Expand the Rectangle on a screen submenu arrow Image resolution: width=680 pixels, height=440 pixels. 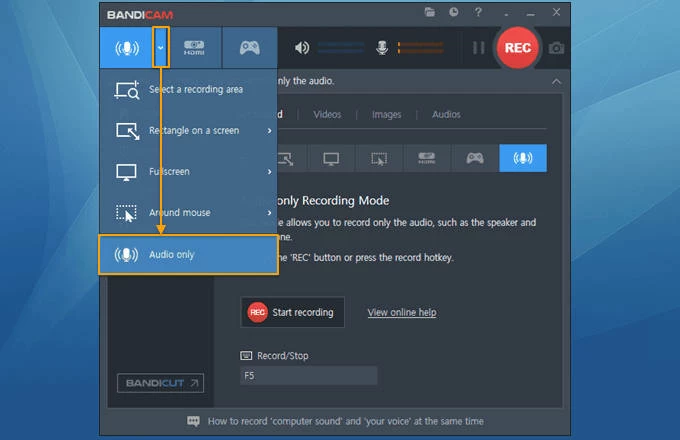pyautogui.click(x=269, y=130)
